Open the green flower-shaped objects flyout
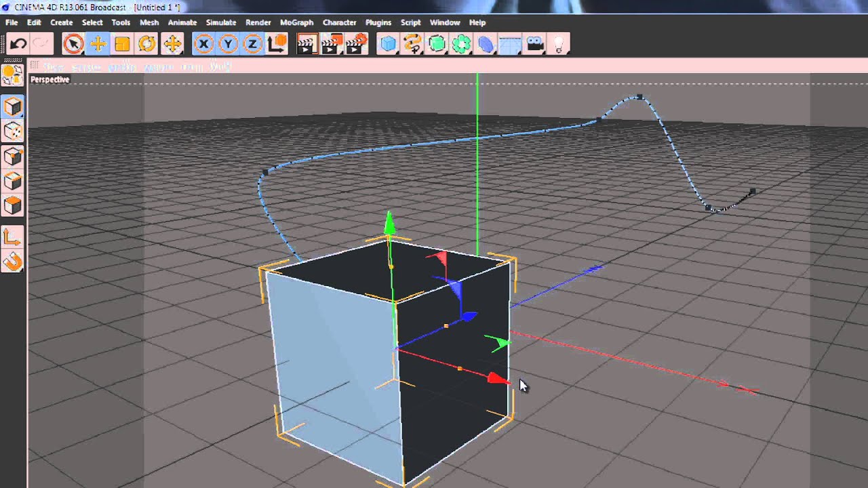 click(461, 45)
